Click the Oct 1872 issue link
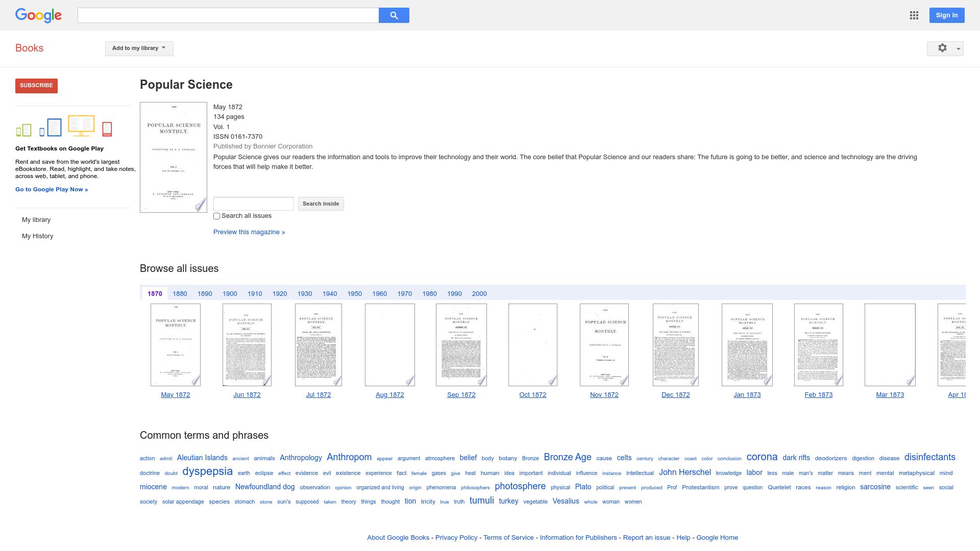Viewport: 980px width, 551px height. 533,395
